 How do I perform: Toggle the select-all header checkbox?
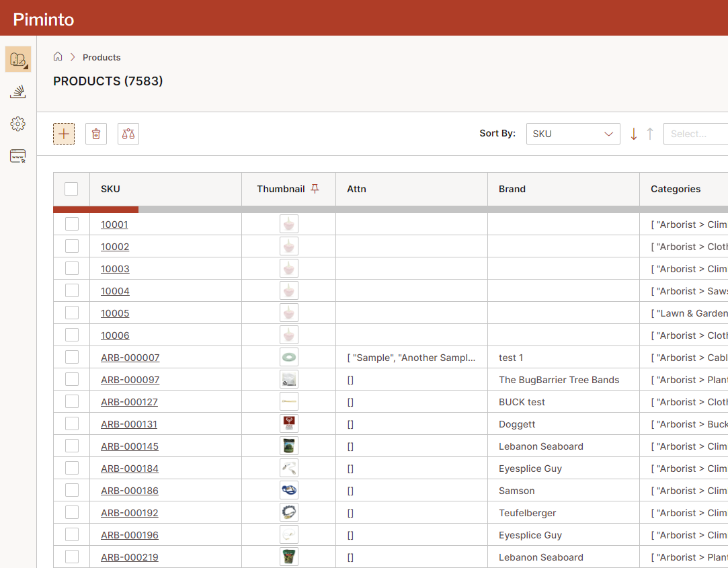(71, 189)
